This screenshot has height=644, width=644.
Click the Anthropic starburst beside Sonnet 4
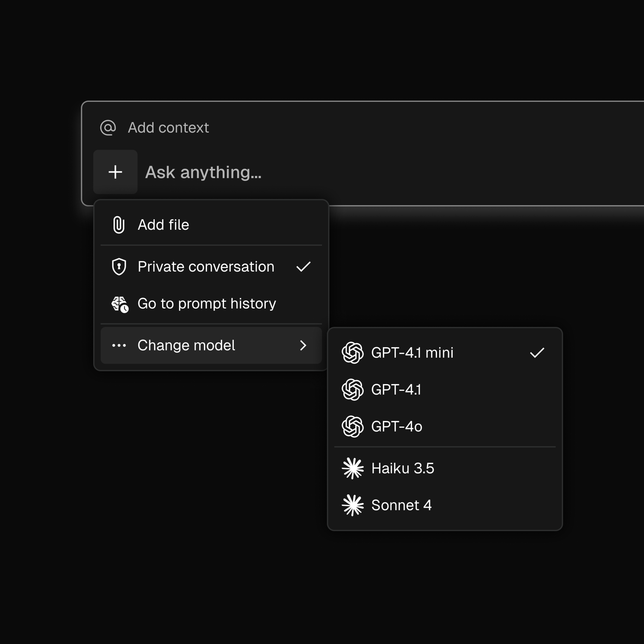point(353,505)
